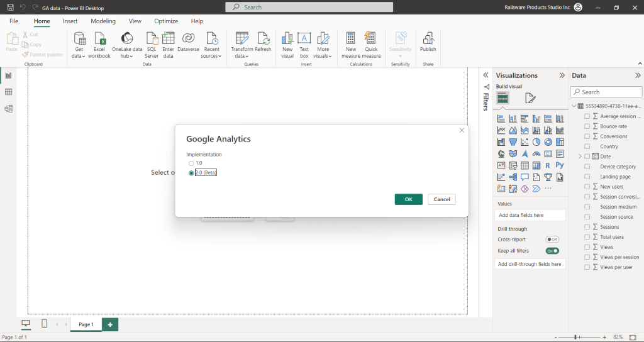The width and height of the screenshot is (644, 342).
Task: Select the Gauge visualization
Action: click(x=536, y=154)
